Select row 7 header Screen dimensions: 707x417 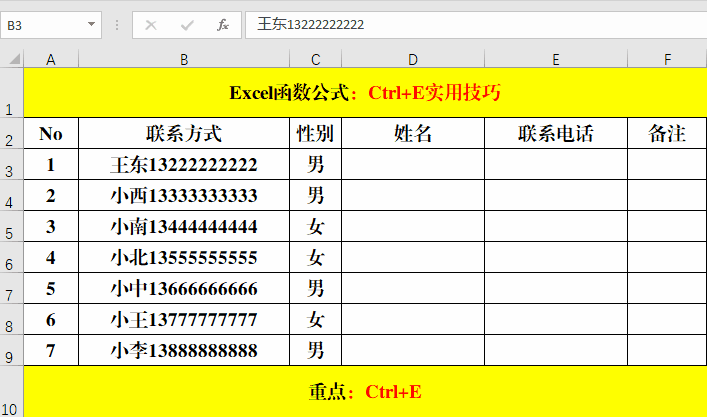(x=12, y=289)
